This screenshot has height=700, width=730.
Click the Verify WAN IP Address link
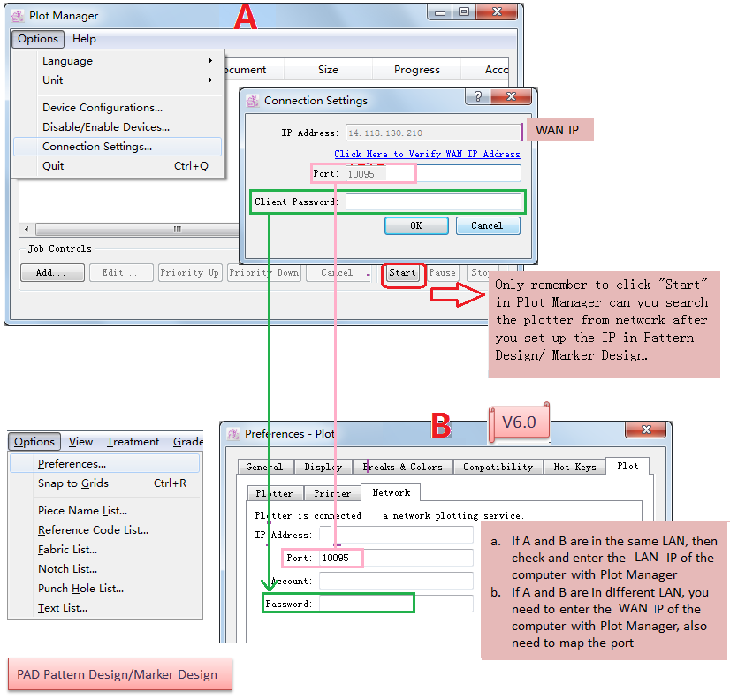point(427,154)
